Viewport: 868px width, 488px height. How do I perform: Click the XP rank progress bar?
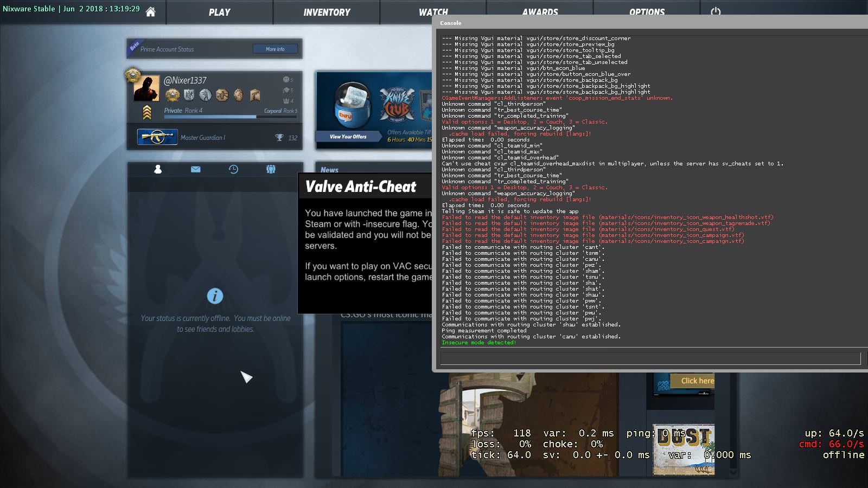pos(210,117)
